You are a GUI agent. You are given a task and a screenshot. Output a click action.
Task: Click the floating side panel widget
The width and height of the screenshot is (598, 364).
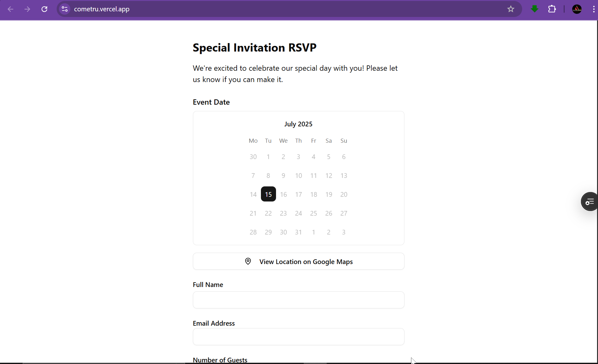pos(589,201)
